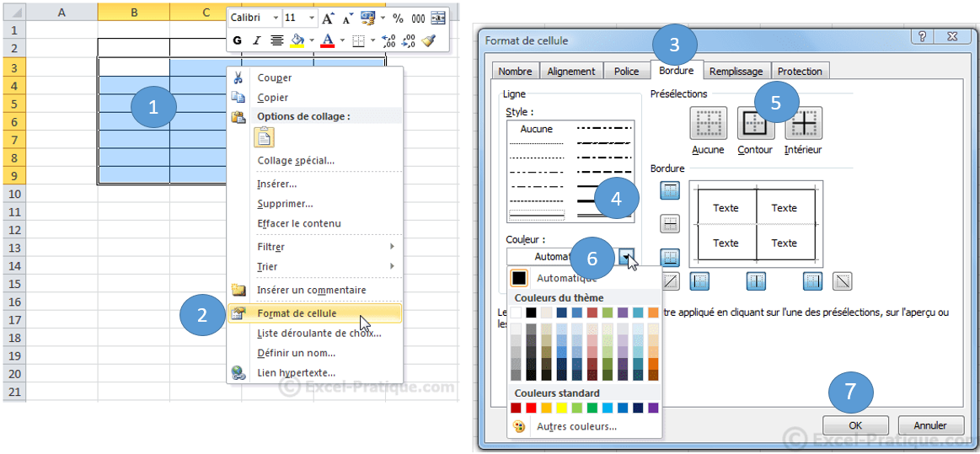This screenshot has width=980, height=454.
Task: Click the OK button
Action: [x=855, y=425]
